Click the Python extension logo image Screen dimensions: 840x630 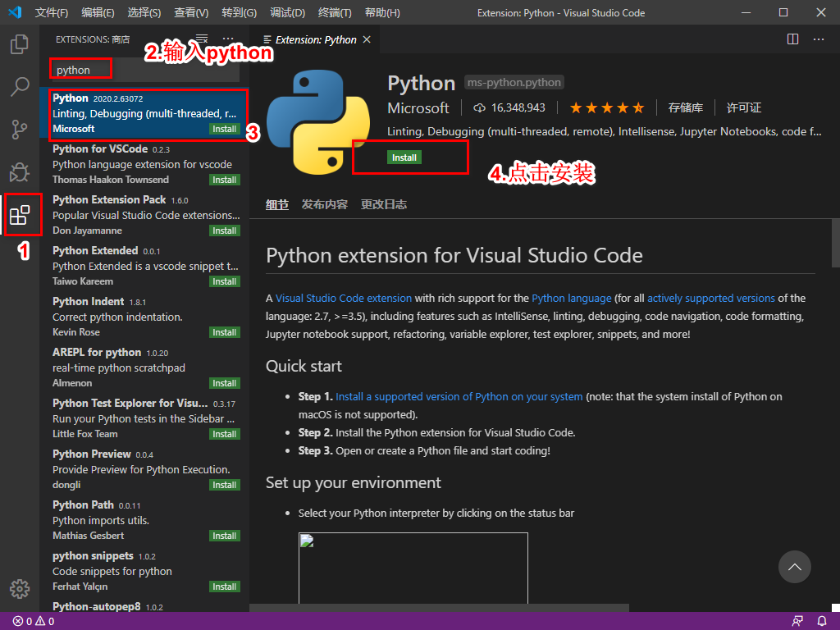tap(317, 122)
